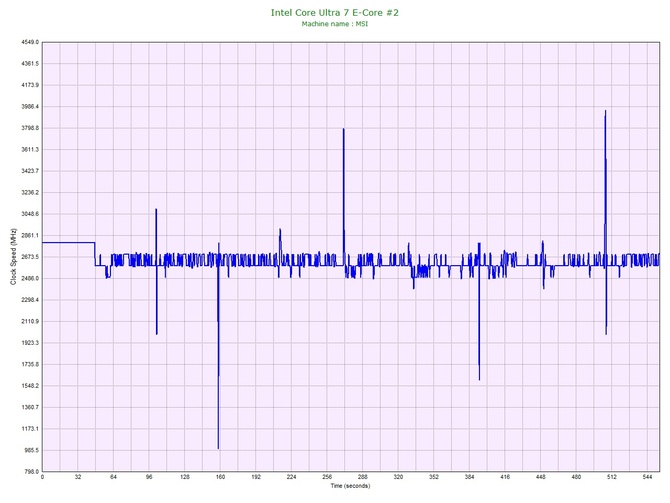This screenshot has width=670, height=503.
Task: Click the flat initial line segment before 48 seconds
Action: coord(68,243)
